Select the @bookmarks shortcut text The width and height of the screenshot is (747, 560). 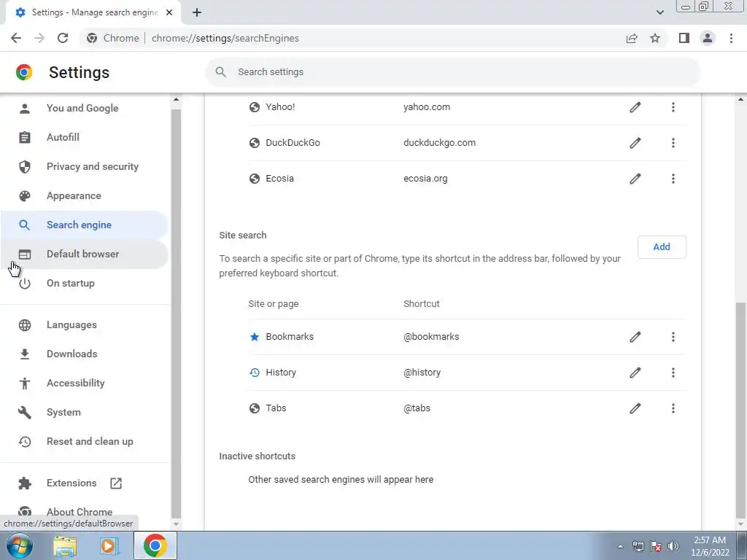coord(431,337)
